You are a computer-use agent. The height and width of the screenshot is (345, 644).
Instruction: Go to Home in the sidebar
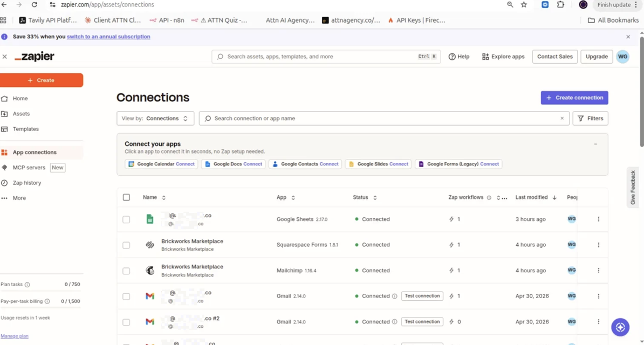[20, 99]
